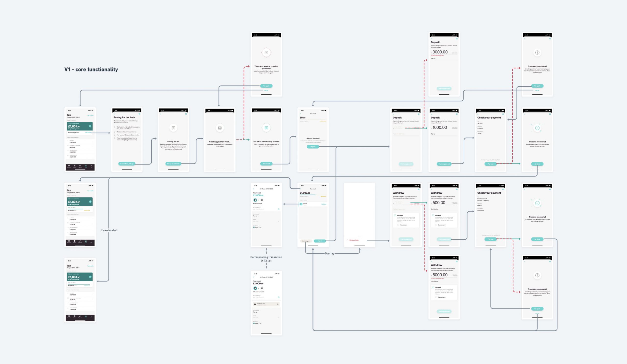Image resolution: width=627 pixels, height=364 pixels.
Task: Click the 1000.00 deposit amount field
Action: pyautogui.click(x=440, y=128)
